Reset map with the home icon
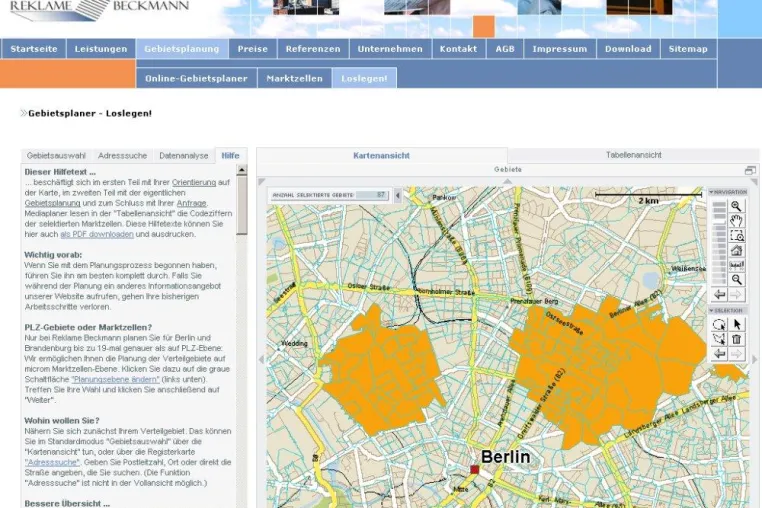The image size is (762, 508). (x=737, y=250)
